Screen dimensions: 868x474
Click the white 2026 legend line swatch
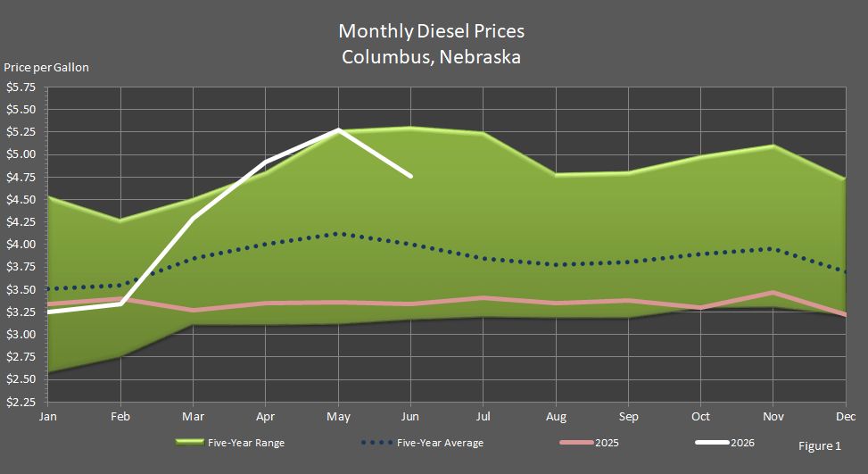(x=713, y=443)
